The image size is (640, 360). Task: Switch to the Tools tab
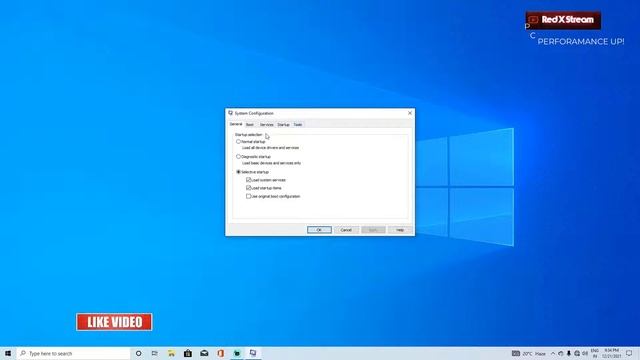coord(298,124)
